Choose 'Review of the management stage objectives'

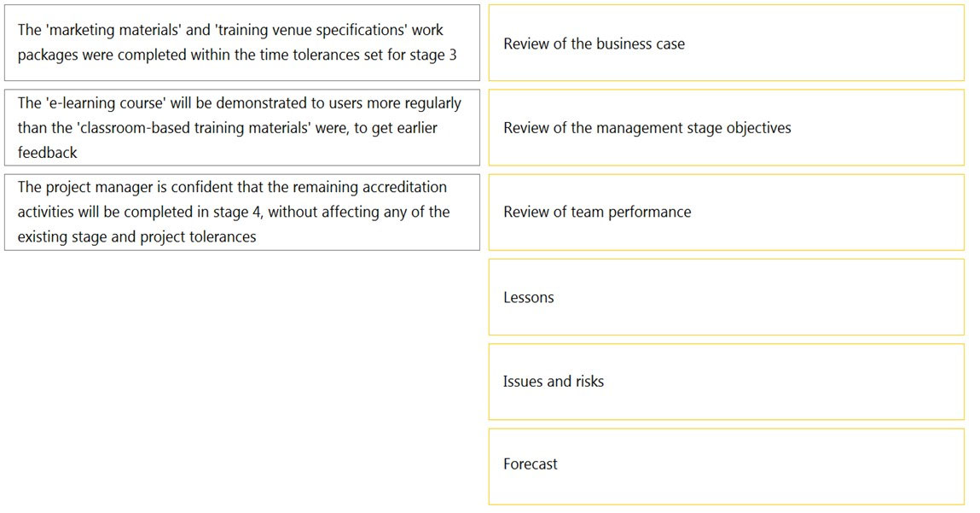point(726,128)
